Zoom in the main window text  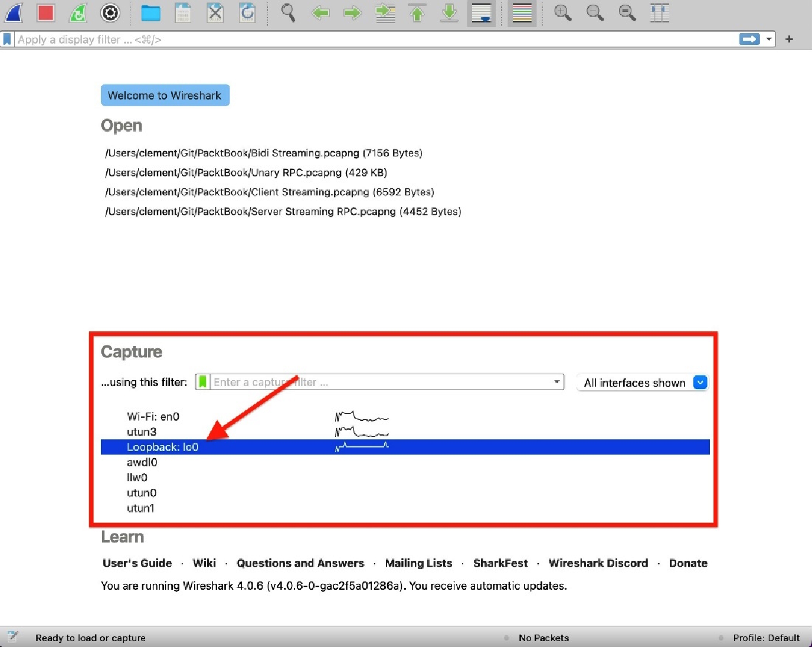563,12
